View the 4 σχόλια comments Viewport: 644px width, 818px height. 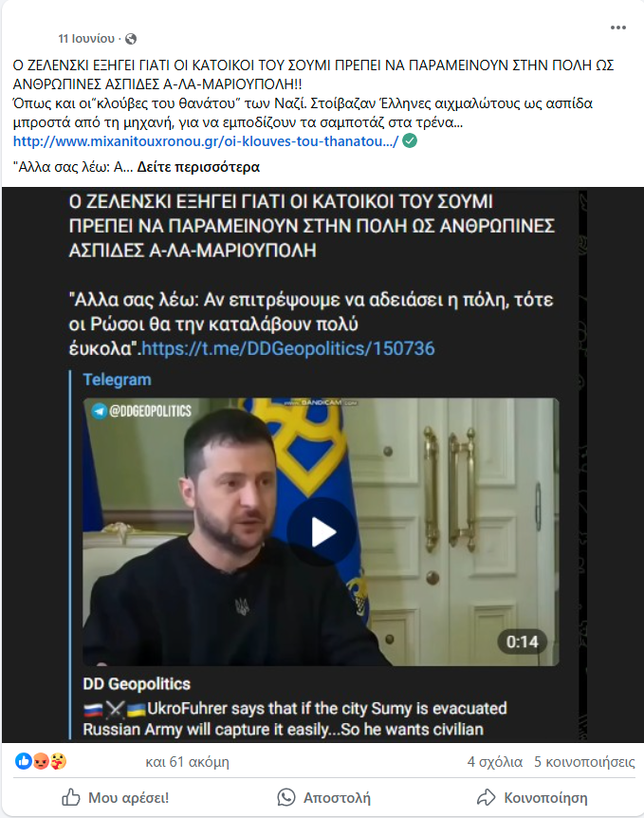494,762
